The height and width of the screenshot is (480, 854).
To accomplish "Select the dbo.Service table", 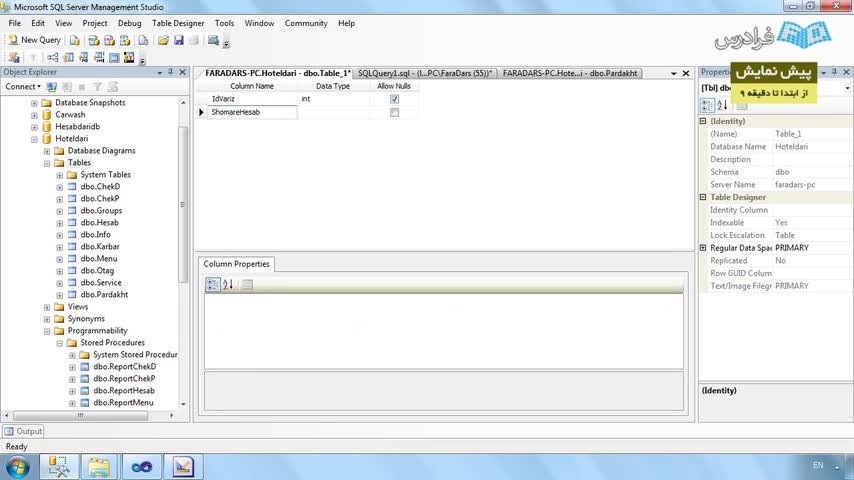I will pos(101,283).
